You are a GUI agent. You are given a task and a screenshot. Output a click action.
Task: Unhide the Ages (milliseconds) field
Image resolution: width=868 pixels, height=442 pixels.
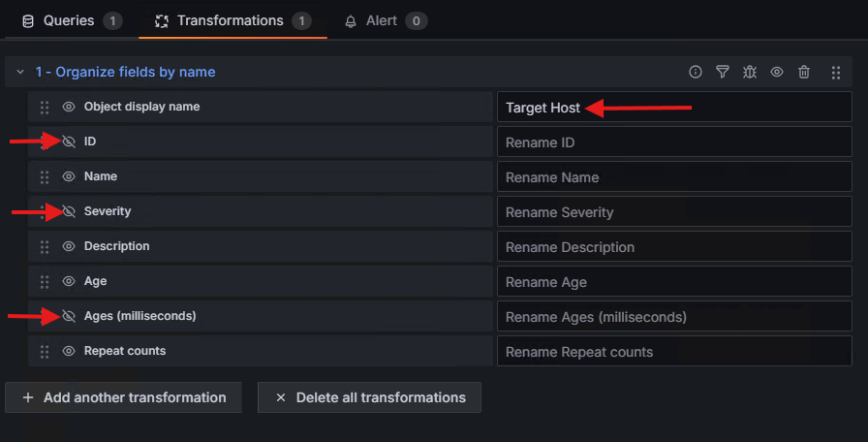(x=69, y=317)
